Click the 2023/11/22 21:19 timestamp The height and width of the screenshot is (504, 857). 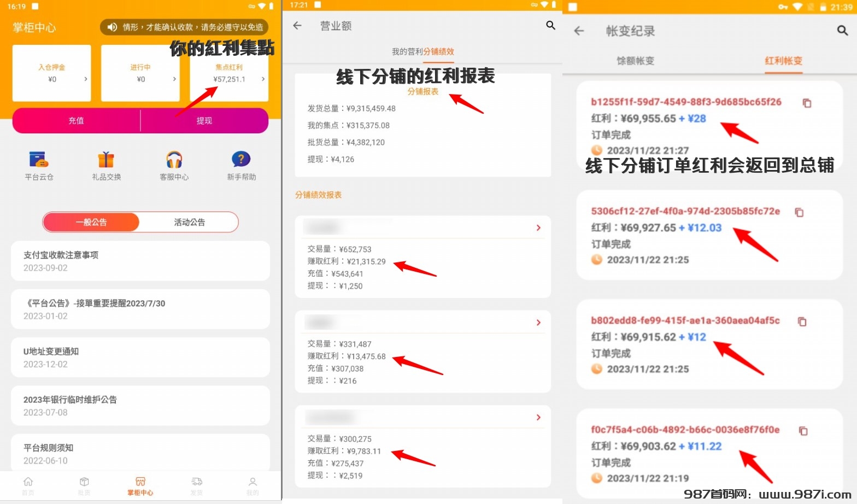click(648, 478)
